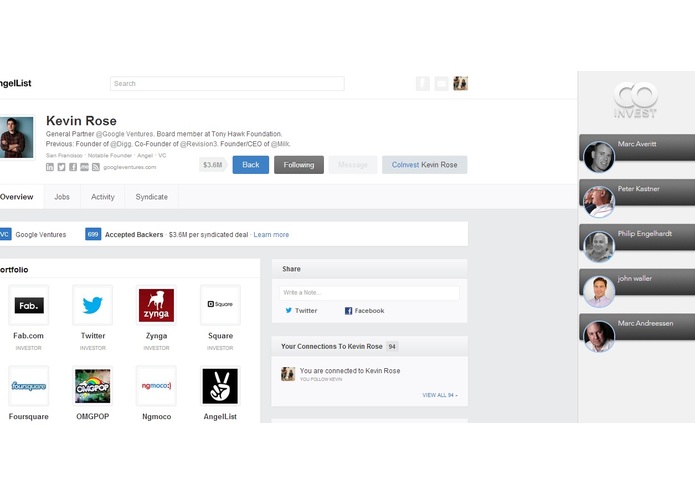Viewport: 695px width, 494px height.
Task: Click the Google Ventures label near VC badge
Action: pos(41,235)
